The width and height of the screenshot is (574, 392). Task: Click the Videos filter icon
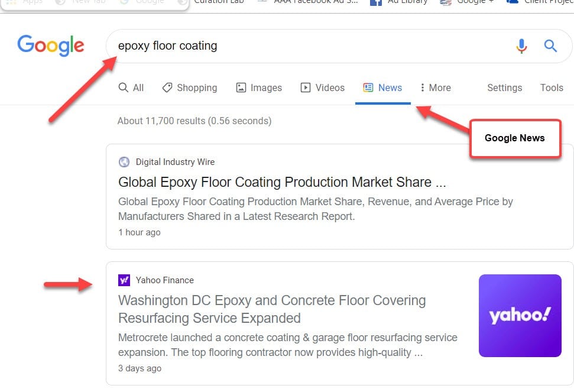pyautogui.click(x=306, y=87)
